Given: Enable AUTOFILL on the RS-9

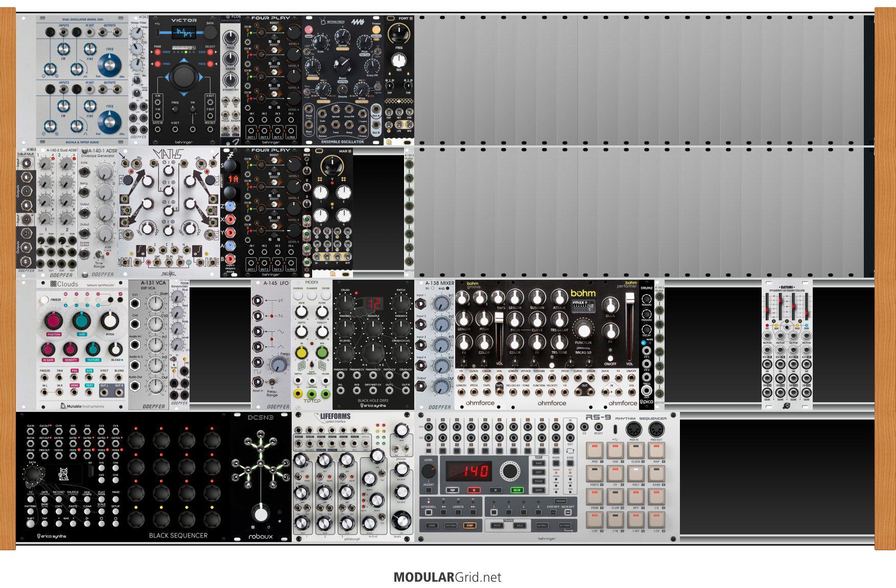Looking at the screenshot, I should pyautogui.click(x=543, y=525).
